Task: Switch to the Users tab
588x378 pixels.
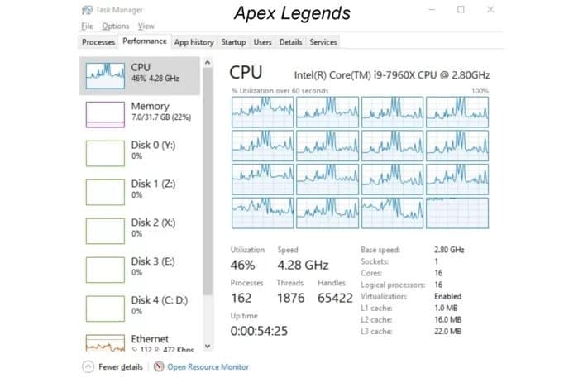Action: click(262, 42)
